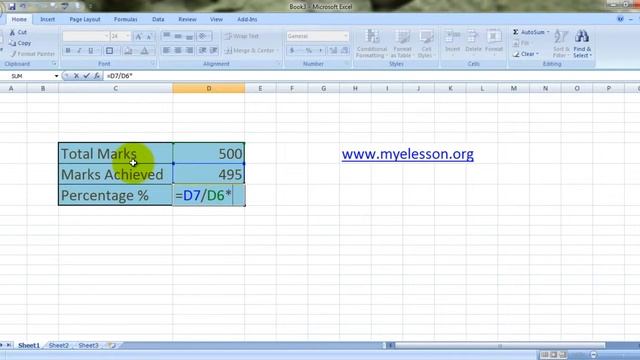Click the Decrease Indent icon
Image resolution: width=640 pixels, height=360 pixels.
pyautogui.click(x=202, y=51)
